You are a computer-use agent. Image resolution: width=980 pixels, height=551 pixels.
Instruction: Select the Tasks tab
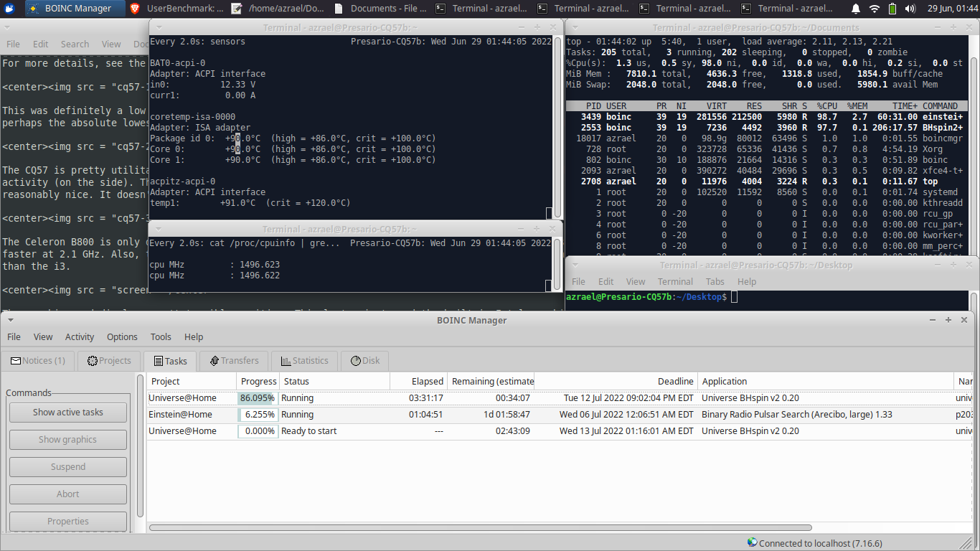click(170, 361)
